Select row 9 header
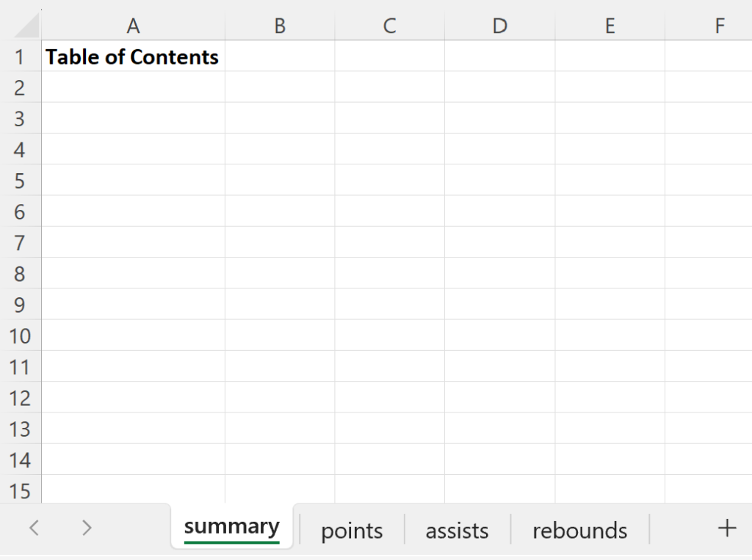 [x=20, y=305]
